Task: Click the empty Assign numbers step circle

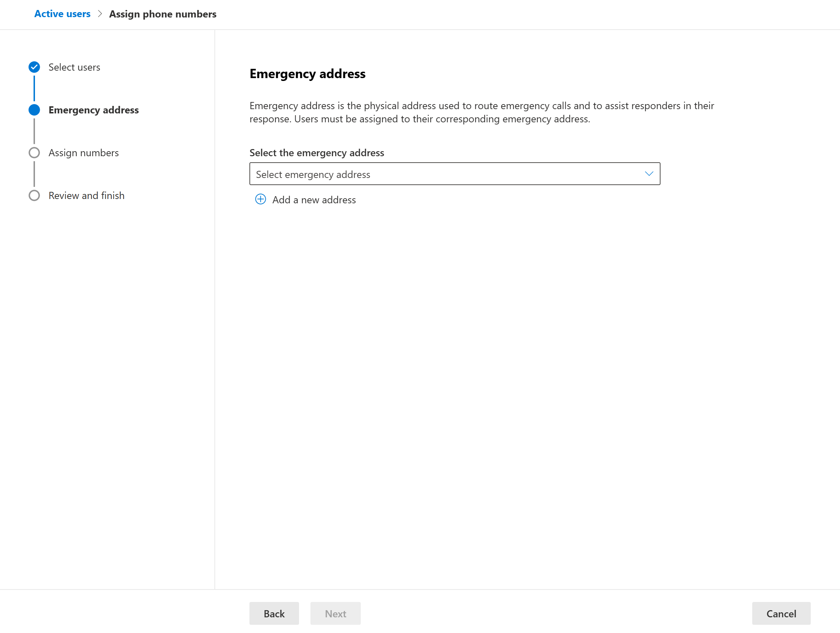Action: (34, 153)
